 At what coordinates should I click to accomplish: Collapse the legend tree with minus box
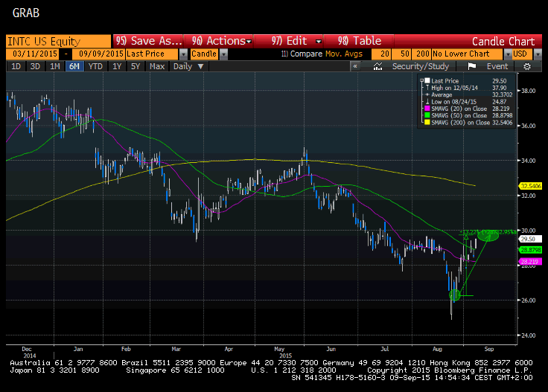421,80
